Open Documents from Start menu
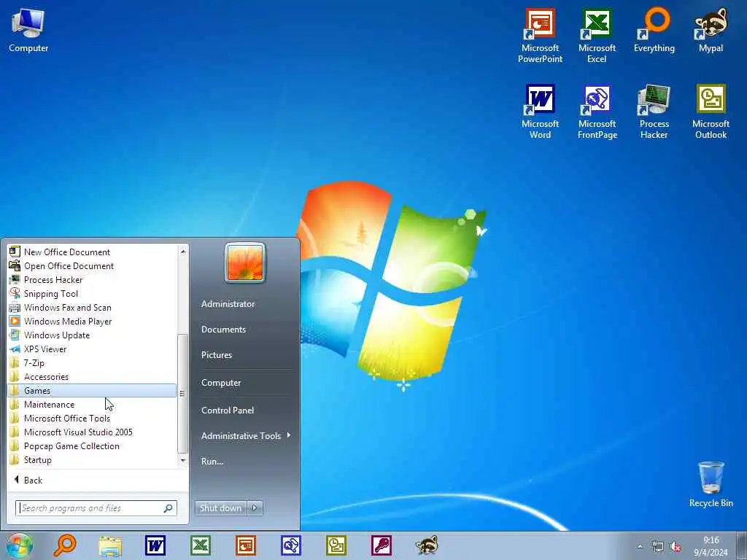Screen dimensions: 747x560 click(x=223, y=330)
